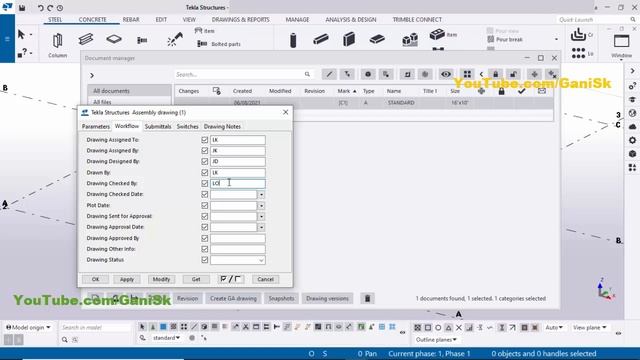
Task: Click the redo icon in title bar
Action: pos(50,8)
